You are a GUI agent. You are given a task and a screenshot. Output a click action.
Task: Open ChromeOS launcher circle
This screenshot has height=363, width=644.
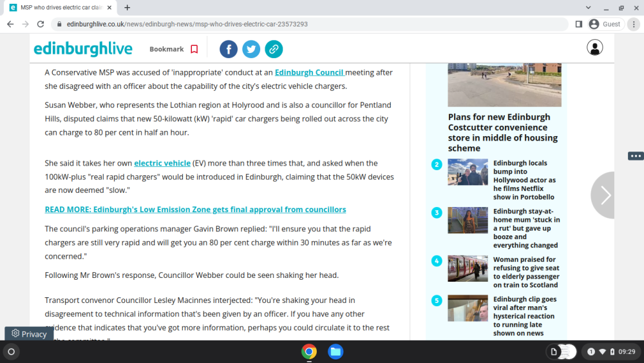(12, 352)
